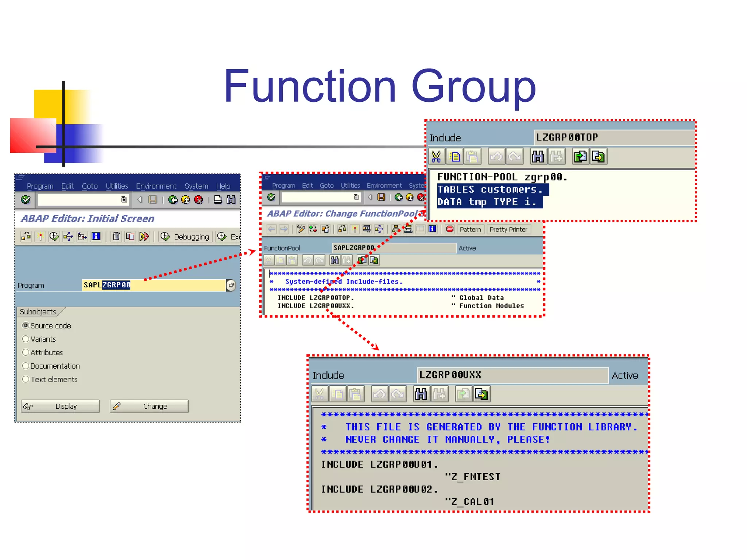The height and width of the screenshot is (560, 747).
Task: Click Include field showing LZGRP00UXX
Action: [512, 375]
